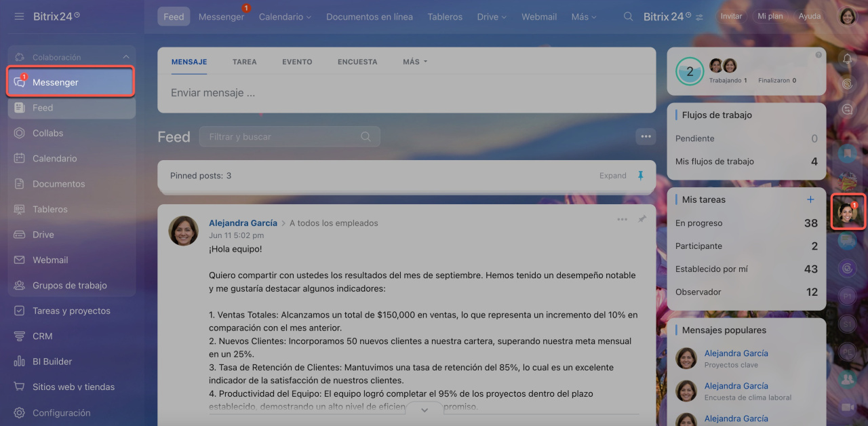868x426 pixels.
Task: Open the notifications bell on the right rail
Action: point(847,59)
